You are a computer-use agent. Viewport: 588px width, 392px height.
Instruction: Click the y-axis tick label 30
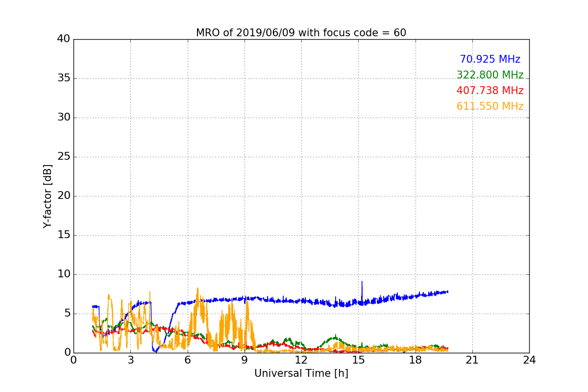click(64, 118)
